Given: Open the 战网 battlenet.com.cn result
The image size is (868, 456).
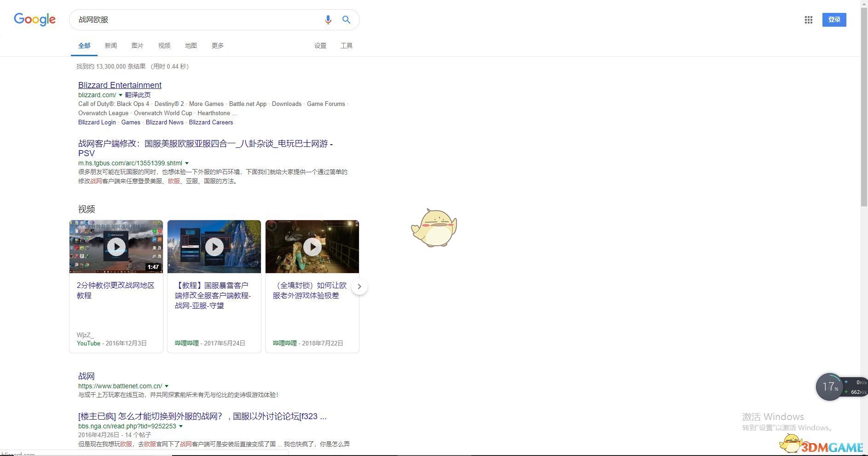Looking at the screenshot, I should pos(87,376).
